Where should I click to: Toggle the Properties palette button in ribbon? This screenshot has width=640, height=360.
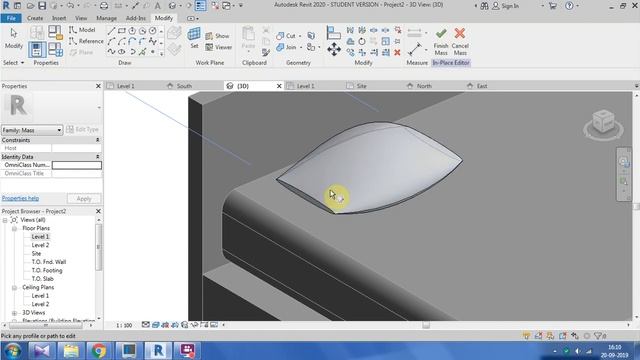(x=37, y=49)
